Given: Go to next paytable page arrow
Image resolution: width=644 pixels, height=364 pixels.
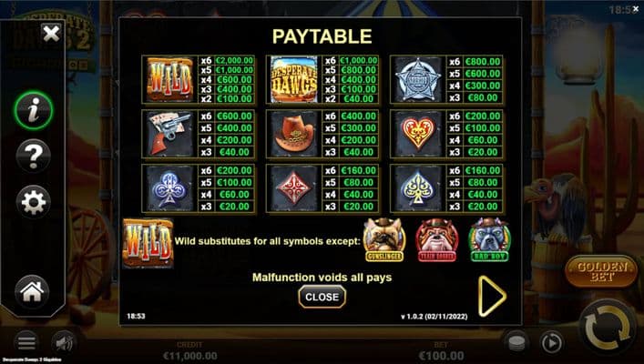Looking at the screenshot, I should pos(492,297).
